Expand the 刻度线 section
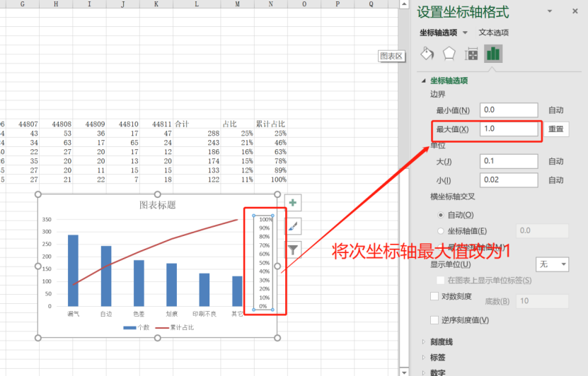The height and width of the screenshot is (376, 588). (424, 341)
